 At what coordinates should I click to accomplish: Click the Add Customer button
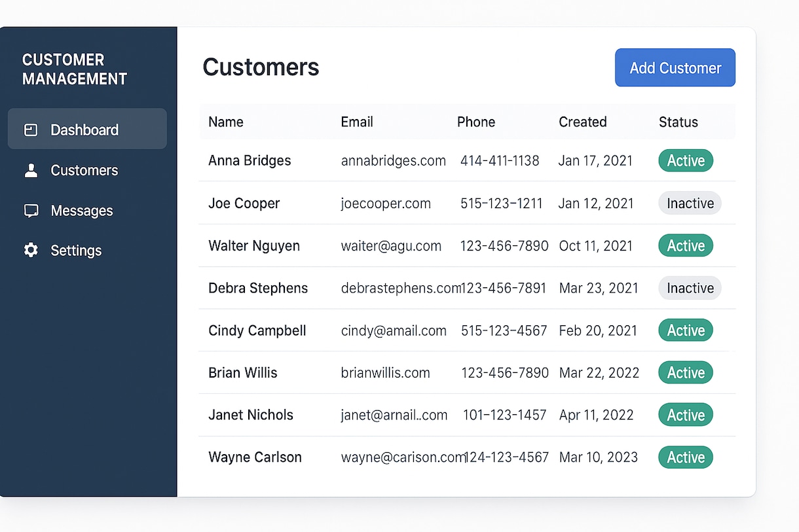(x=675, y=67)
